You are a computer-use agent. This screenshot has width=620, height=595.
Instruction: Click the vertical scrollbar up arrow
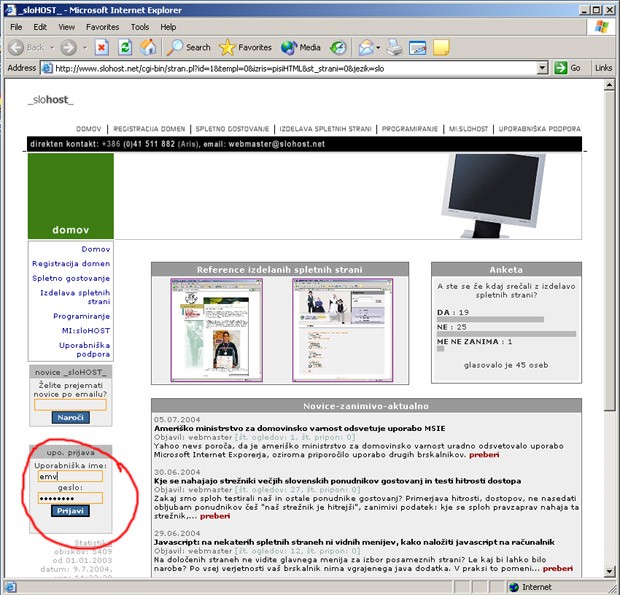tap(609, 85)
